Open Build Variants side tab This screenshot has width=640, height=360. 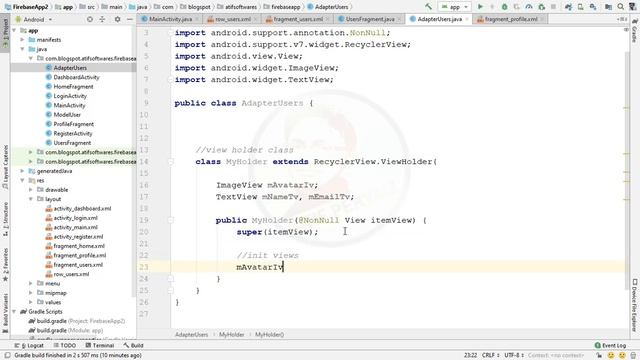[5, 313]
